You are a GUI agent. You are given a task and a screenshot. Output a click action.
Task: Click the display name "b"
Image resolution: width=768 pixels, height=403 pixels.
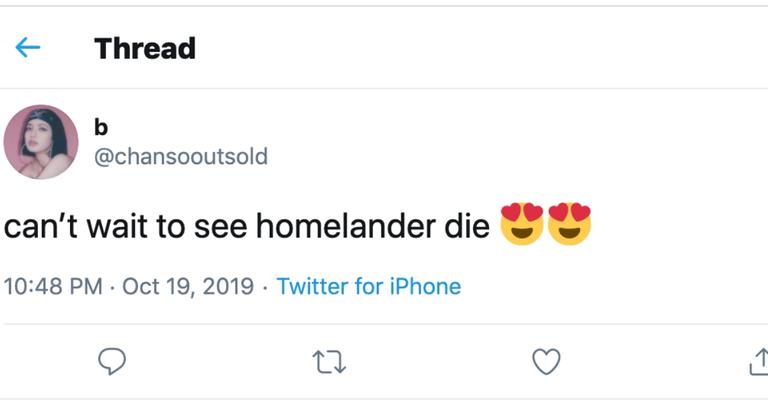pos(100,128)
